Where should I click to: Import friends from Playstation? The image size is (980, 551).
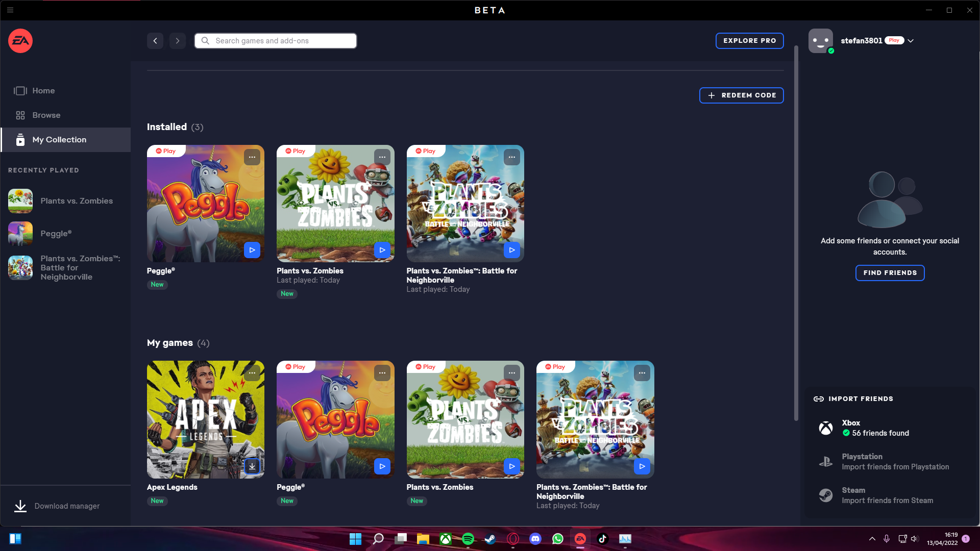coord(890,462)
